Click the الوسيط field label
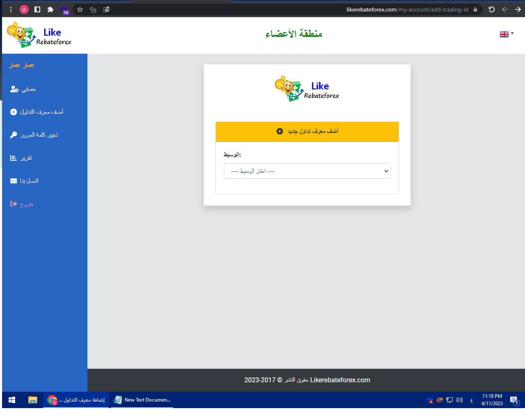The height and width of the screenshot is (420, 525). click(232, 155)
